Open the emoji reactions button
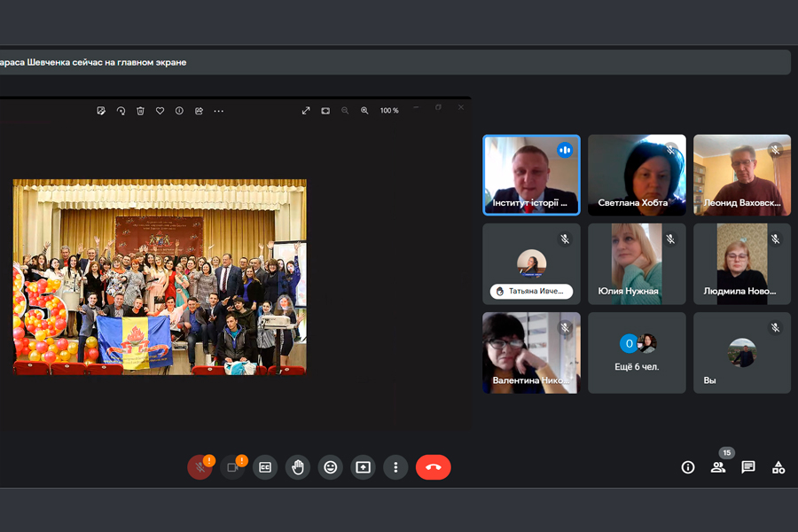798x532 pixels. pyautogui.click(x=331, y=467)
